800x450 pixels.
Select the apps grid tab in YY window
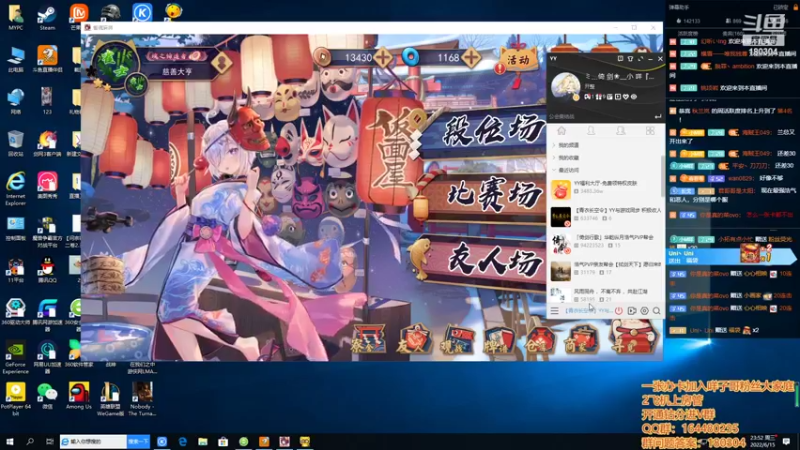tap(650, 131)
